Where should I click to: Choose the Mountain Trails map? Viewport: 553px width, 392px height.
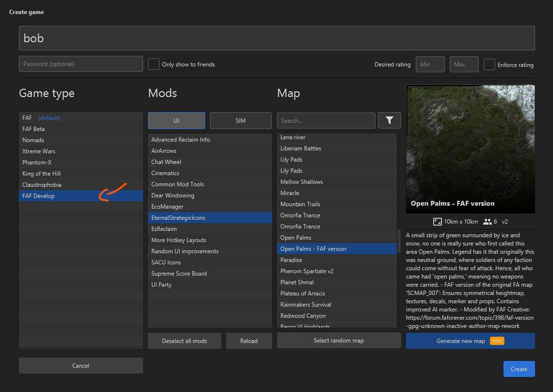coord(337,204)
